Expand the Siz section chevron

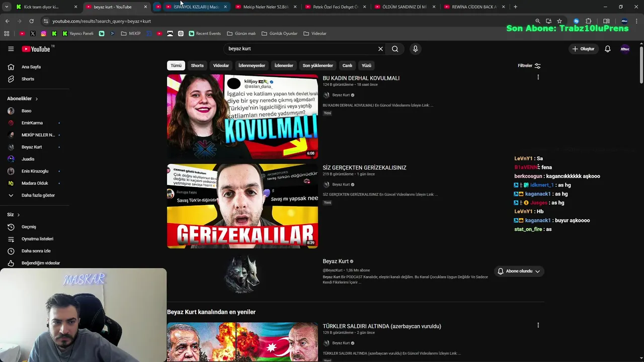coord(19,215)
